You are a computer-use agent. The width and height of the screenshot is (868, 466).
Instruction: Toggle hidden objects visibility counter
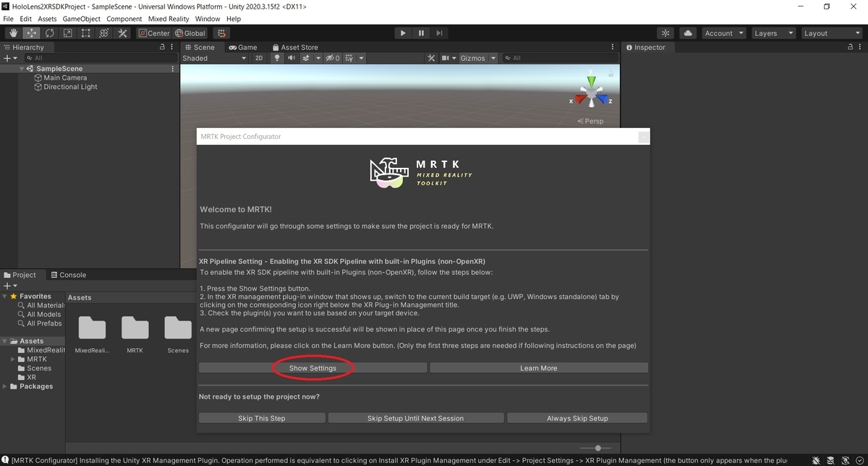tap(333, 58)
